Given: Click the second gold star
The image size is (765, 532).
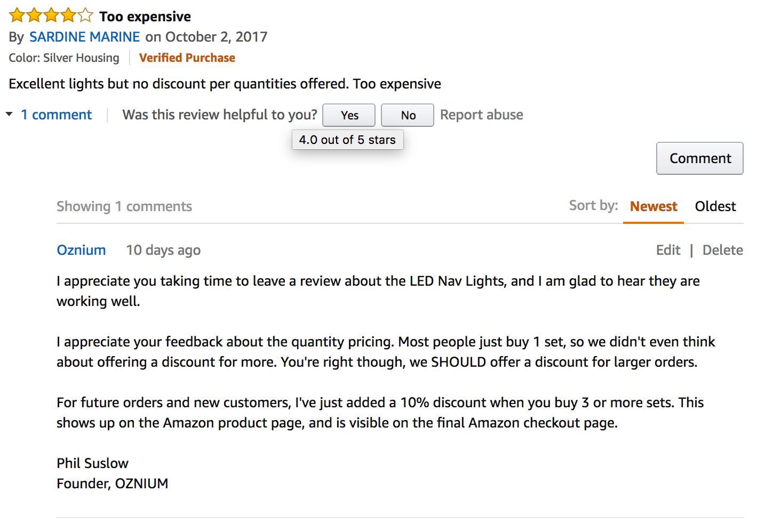Looking at the screenshot, I should pos(34,15).
